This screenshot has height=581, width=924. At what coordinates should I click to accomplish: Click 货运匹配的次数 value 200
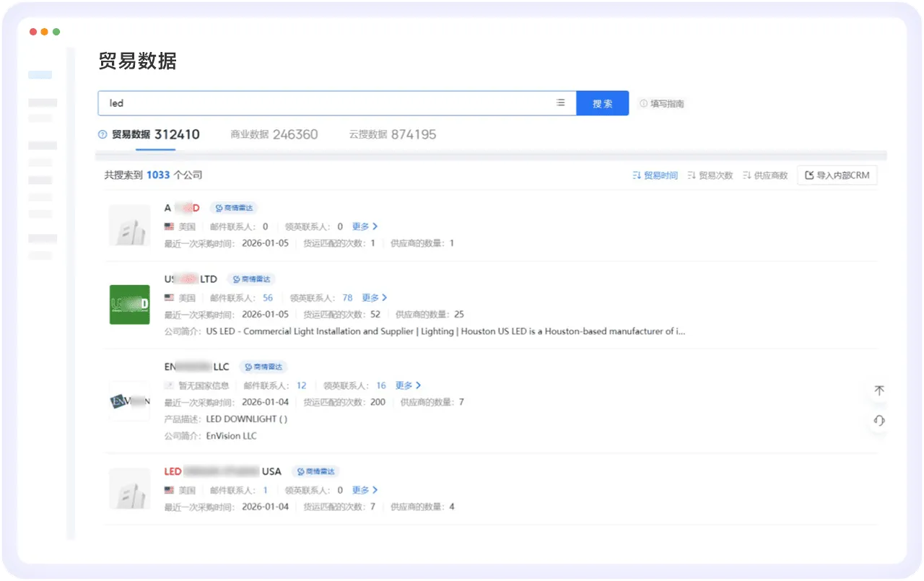(x=378, y=402)
